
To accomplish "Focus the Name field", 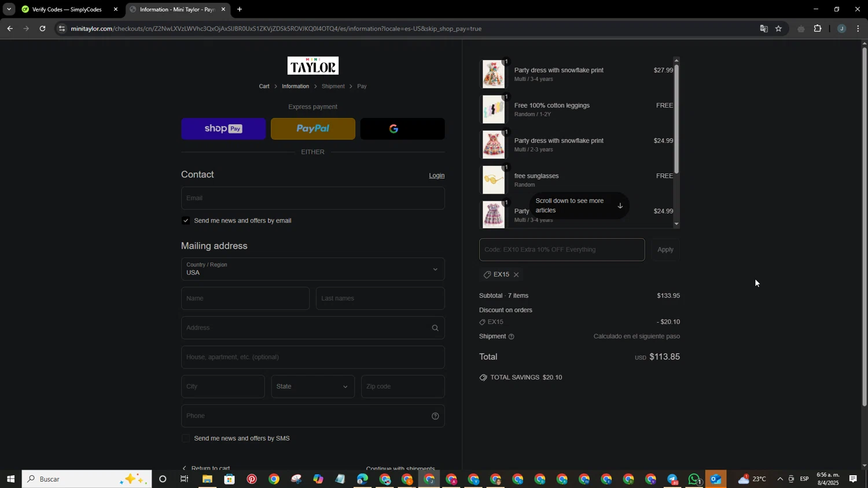I will pos(245,298).
